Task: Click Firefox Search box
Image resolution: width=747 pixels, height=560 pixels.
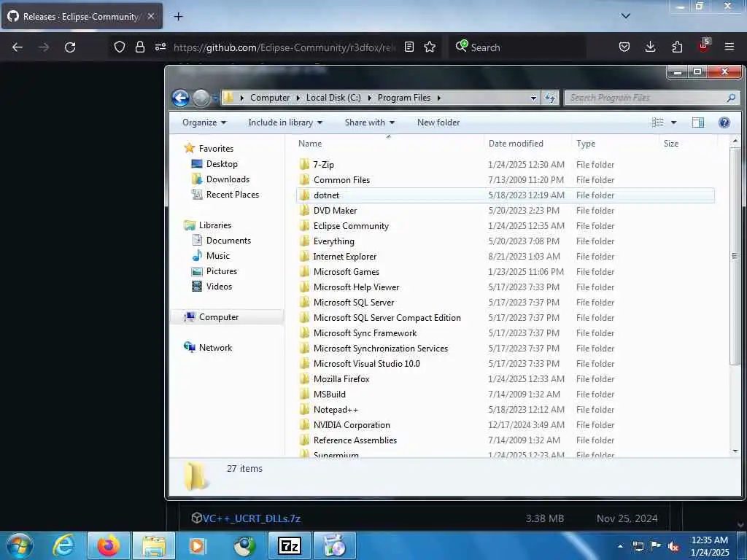Action: coord(517,47)
